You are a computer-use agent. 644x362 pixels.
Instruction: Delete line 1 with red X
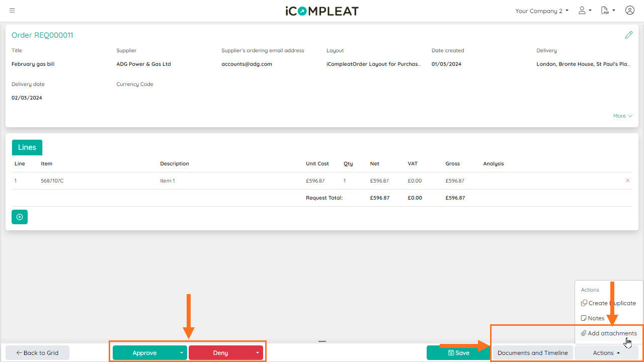click(x=627, y=180)
